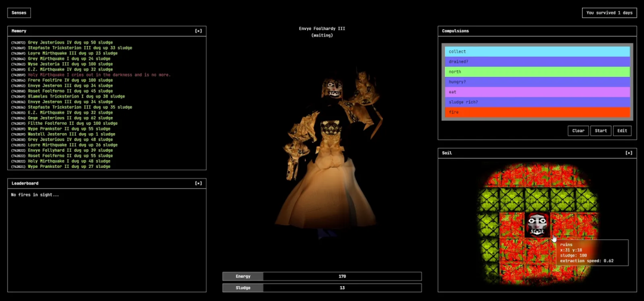Select the 'hungry?' compulsion condition

point(537,82)
